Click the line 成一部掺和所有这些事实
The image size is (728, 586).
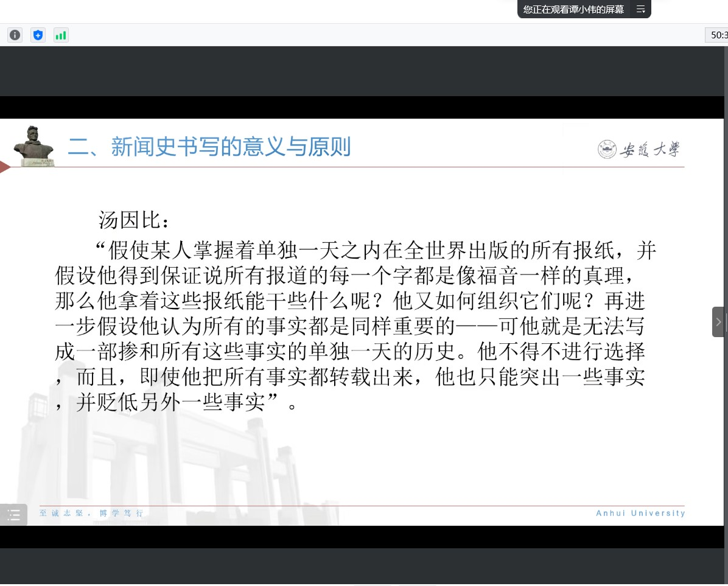pyautogui.click(x=350, y=352)
